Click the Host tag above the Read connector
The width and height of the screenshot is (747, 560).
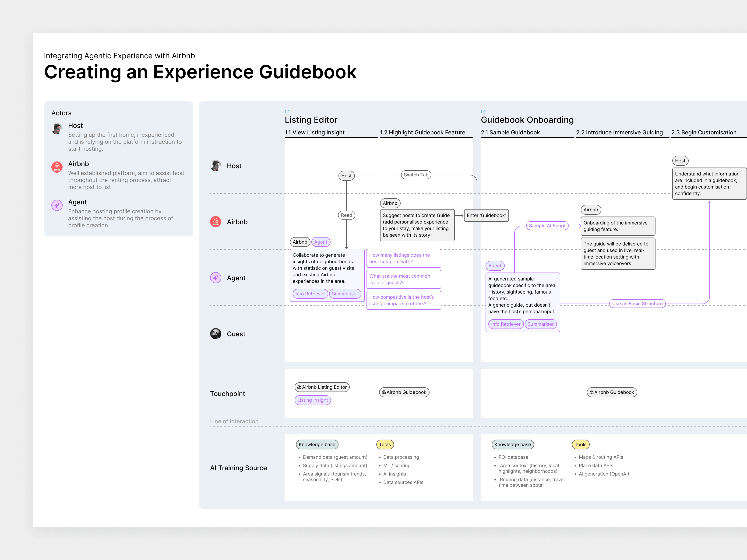[346, 175]
